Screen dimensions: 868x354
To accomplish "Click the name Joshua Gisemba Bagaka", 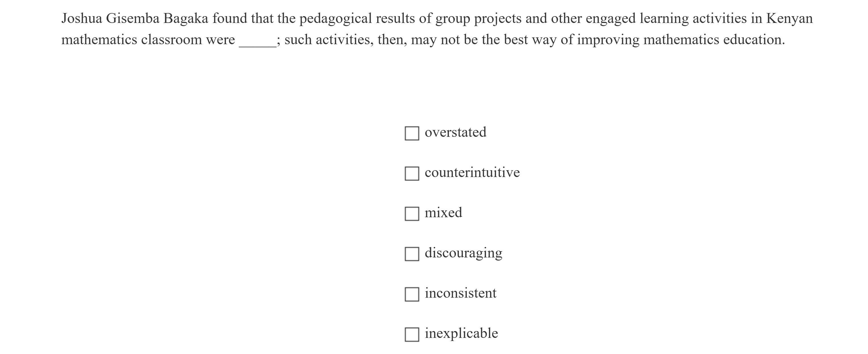I will point(135,18).
